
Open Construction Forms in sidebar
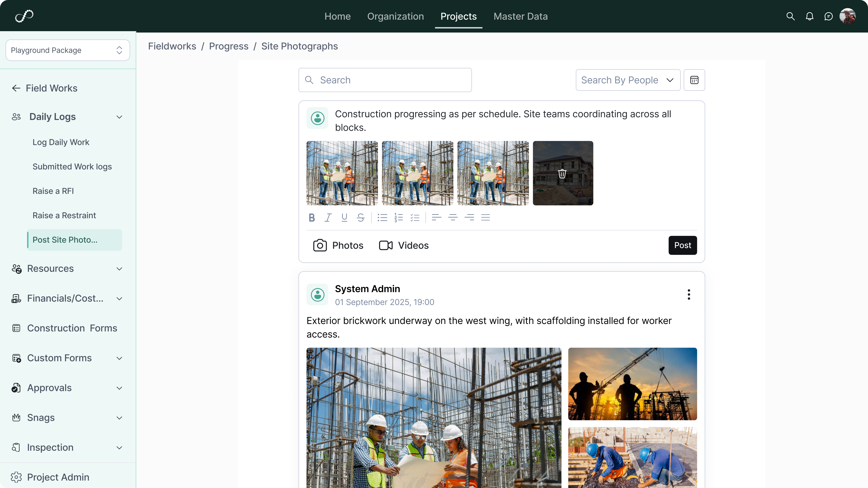click(x=72, y=328)
